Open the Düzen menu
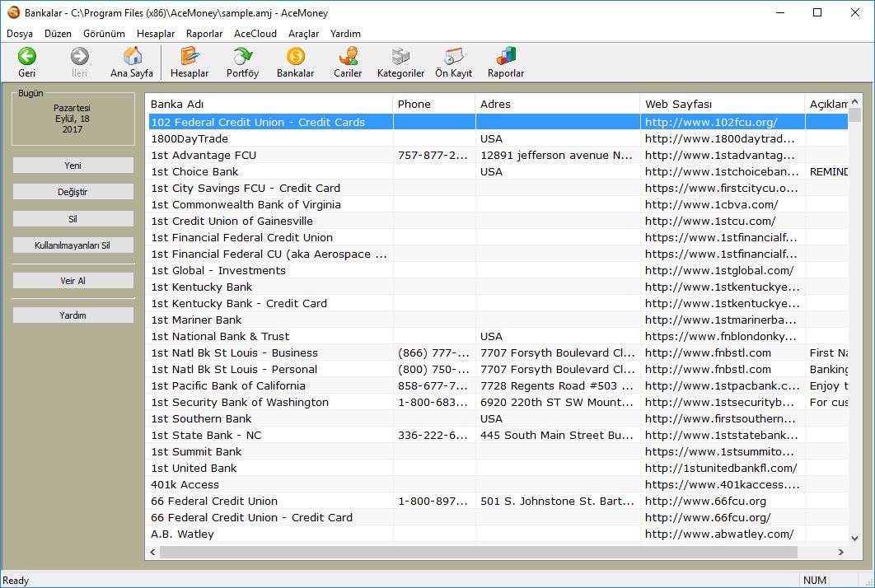The image size is (875, 588). [x=58, y=34]
